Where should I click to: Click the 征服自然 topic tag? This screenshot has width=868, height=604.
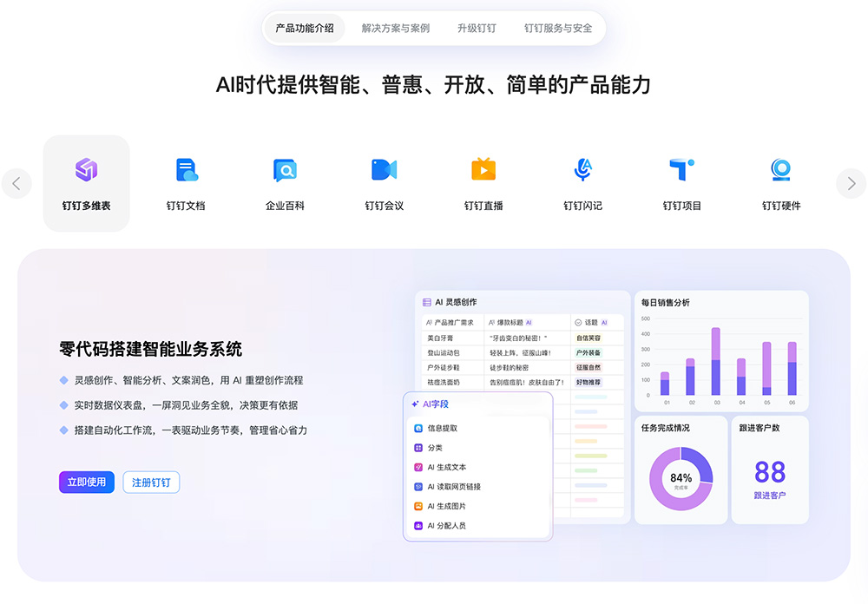(x=589, y=368)
